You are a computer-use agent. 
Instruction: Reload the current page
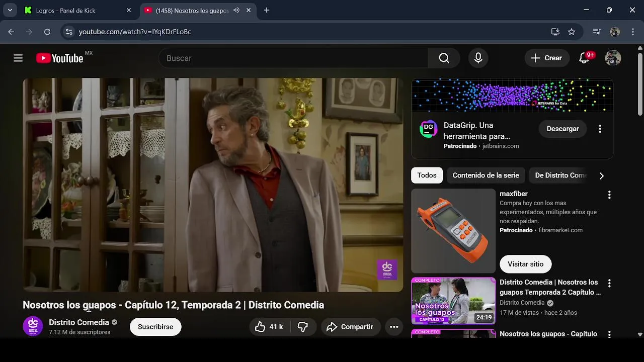[47, 32]
